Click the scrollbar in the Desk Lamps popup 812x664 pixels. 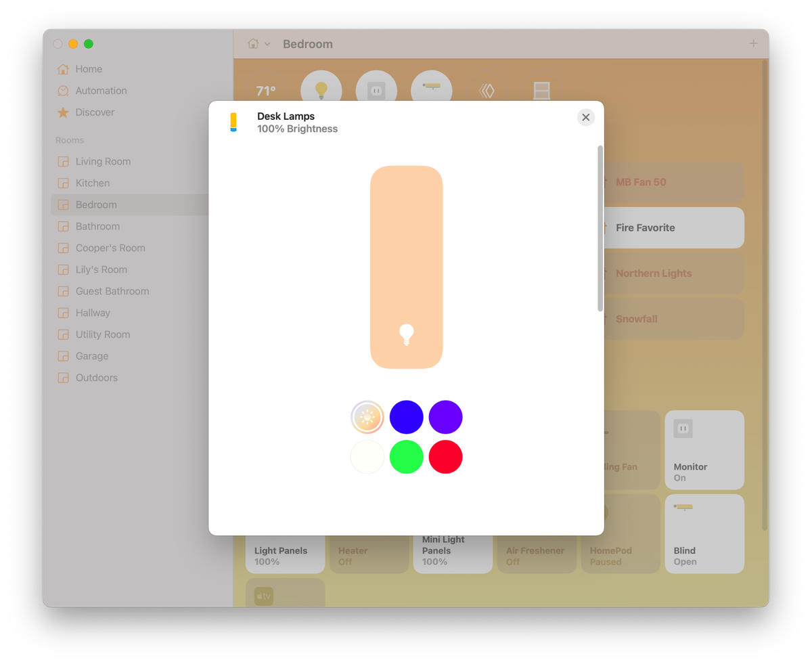click(600, 223)
